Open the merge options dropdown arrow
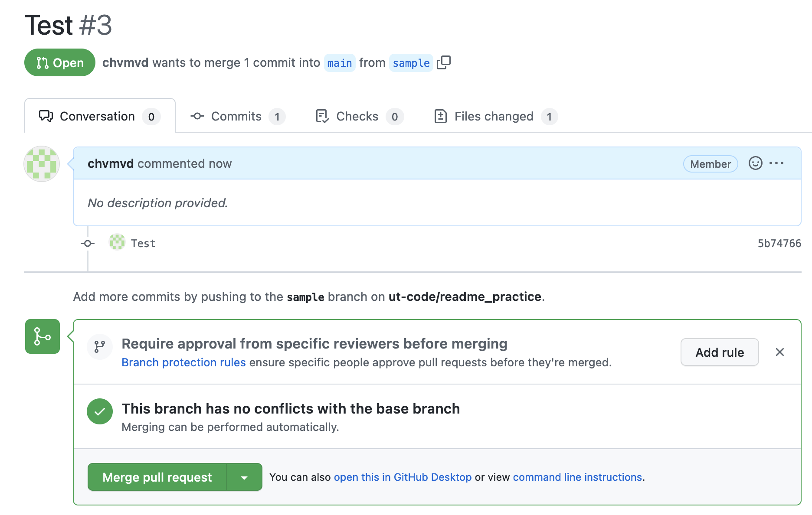The image size is (812, 515). coord(244,477)
